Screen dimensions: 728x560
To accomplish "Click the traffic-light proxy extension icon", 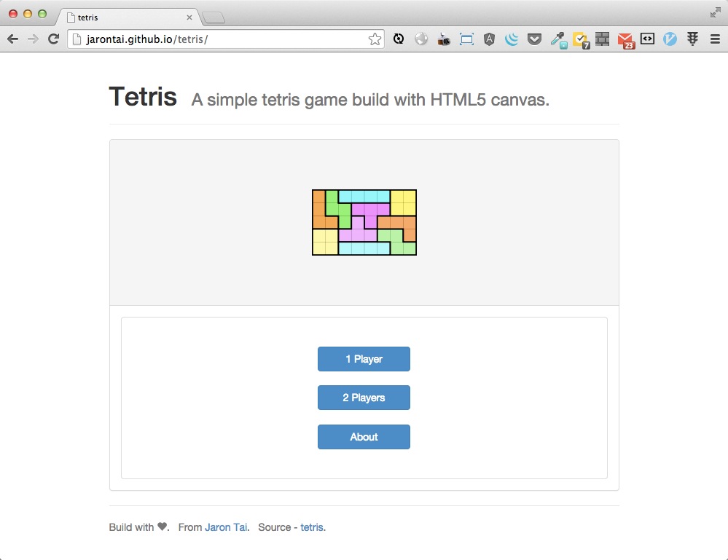I will (x=692, y=39).
